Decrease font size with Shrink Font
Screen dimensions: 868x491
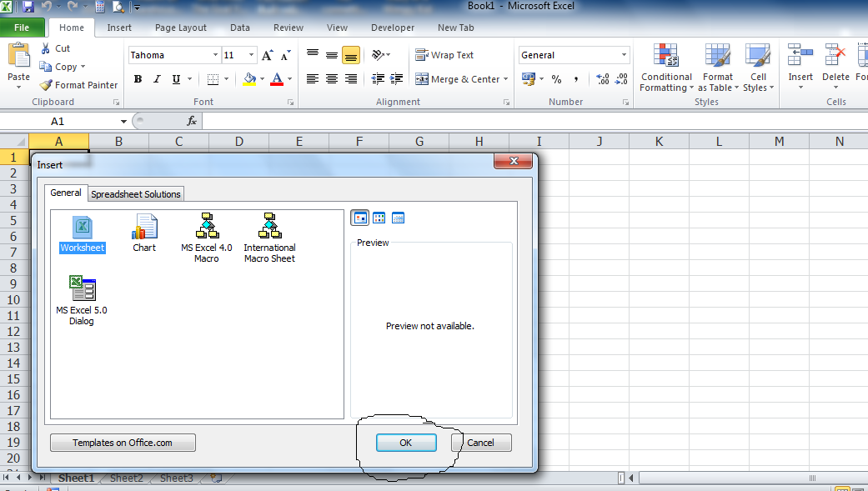coord(286,55)
